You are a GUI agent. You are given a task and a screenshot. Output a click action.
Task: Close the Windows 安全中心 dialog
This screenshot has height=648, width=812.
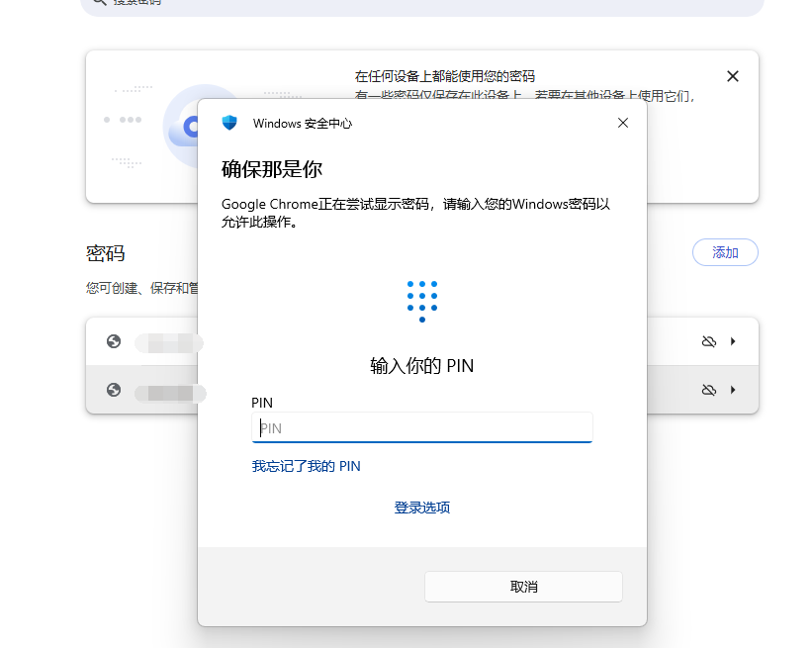pos(622,123)
